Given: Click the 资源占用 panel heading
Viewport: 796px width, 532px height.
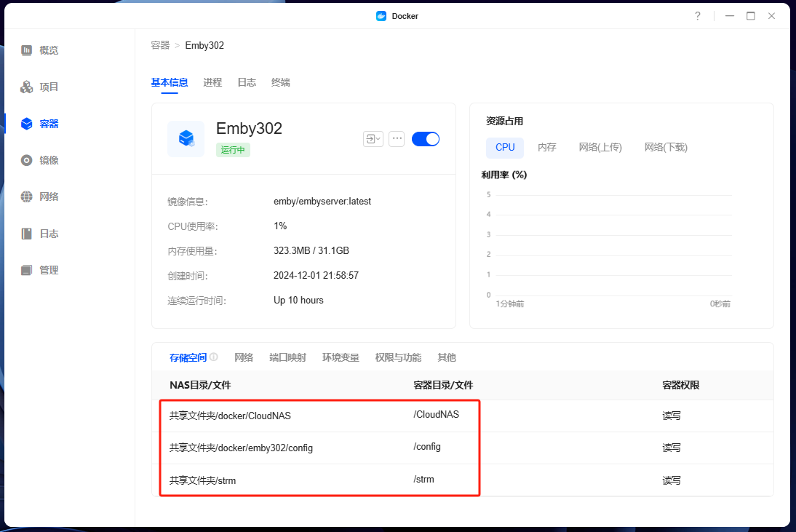Looking at the screenshot, I should (505, 121).
